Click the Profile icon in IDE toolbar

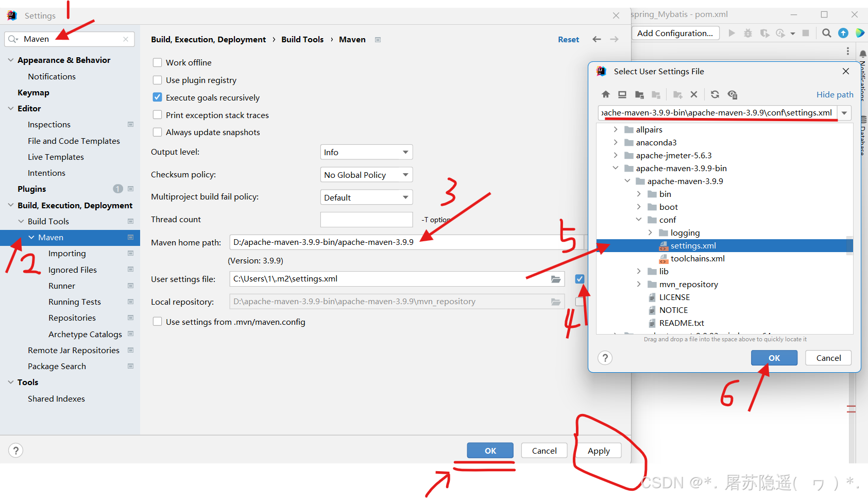[781, 33]
